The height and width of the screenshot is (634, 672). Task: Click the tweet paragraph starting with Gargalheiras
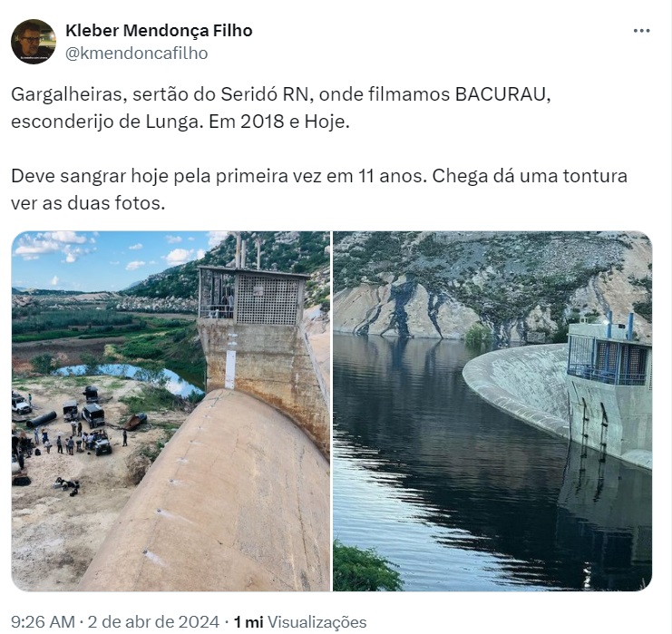[281, 108]
